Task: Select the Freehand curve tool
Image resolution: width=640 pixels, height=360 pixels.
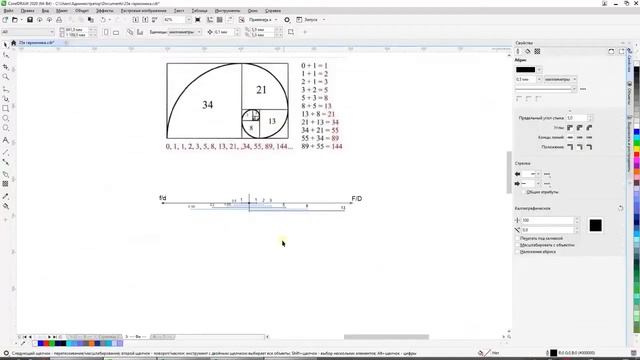Action: (6, 89)
